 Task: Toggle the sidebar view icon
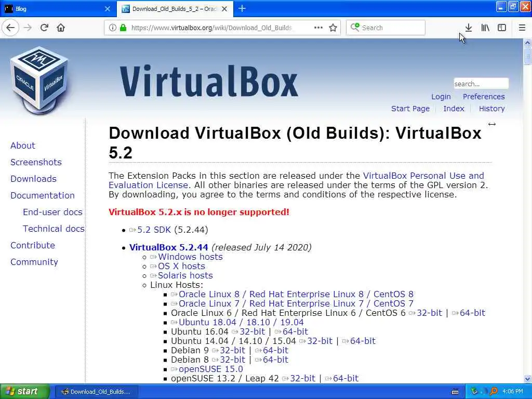coord(502,28)
